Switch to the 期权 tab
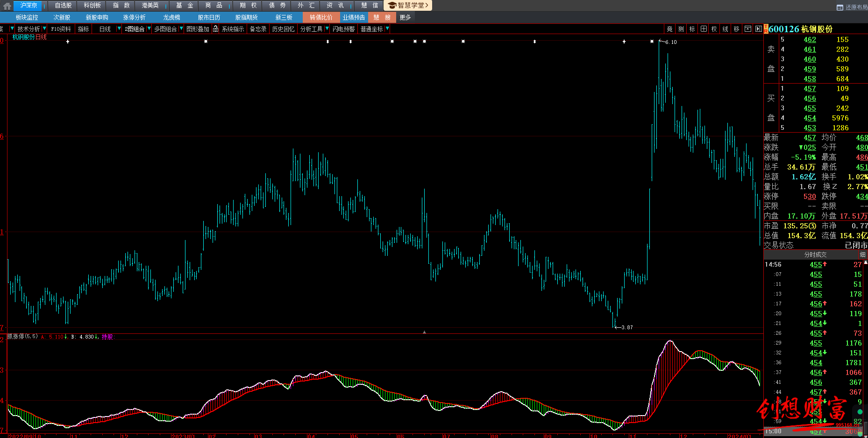 (x=248, y=6)
